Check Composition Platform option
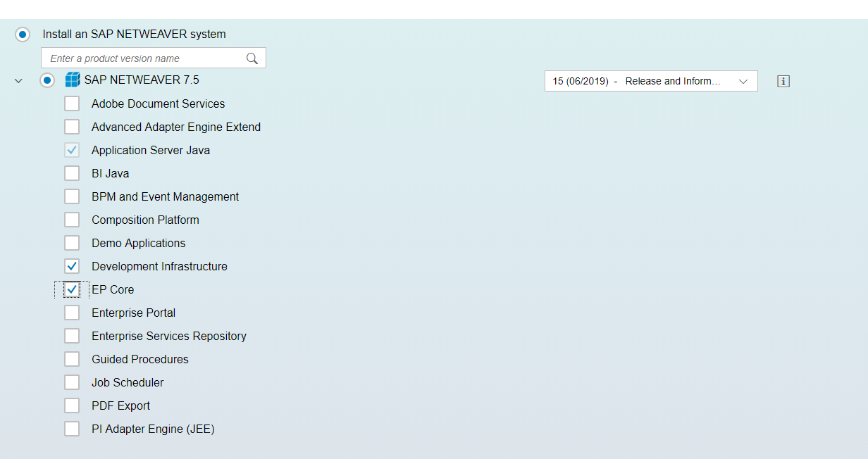This screenshot has width=868, height=459. [x=72, y=220]
